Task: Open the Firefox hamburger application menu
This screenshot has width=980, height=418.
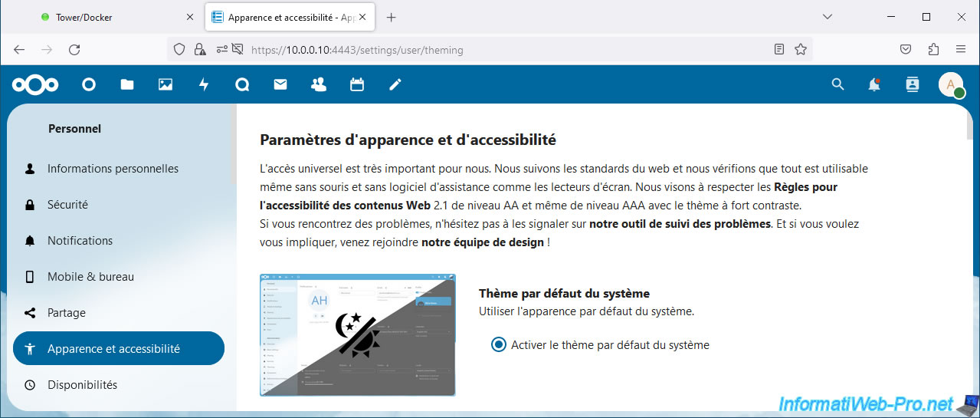Action: (x=961, y=50)
